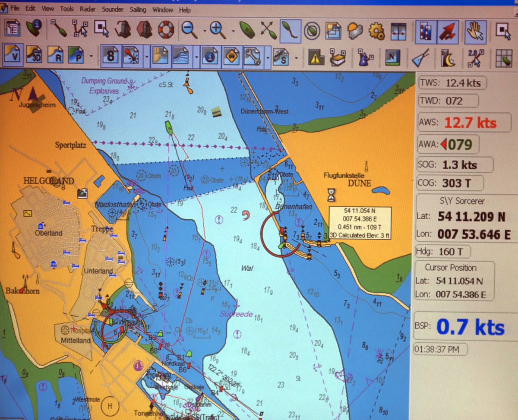The height and width of the screenshot is (420, 518).
Task: Click the man overboard lifering icon
Action: tap(165, 29)
